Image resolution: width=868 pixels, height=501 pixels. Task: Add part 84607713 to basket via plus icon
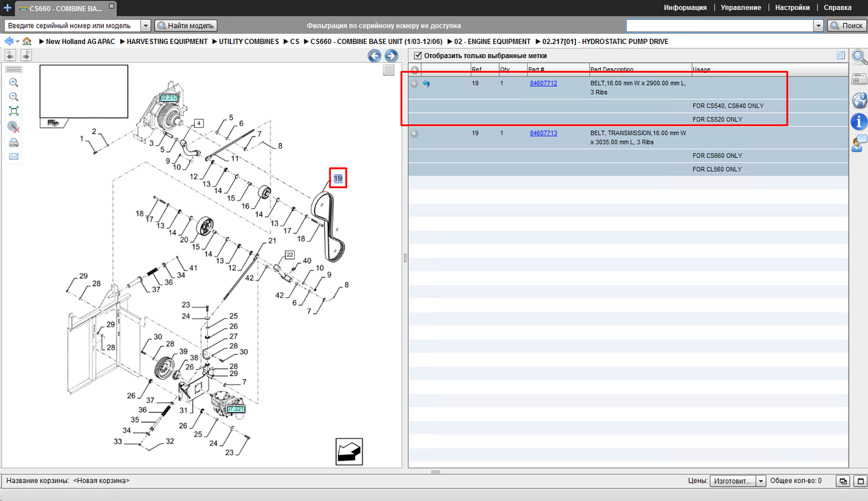(414, 134)
